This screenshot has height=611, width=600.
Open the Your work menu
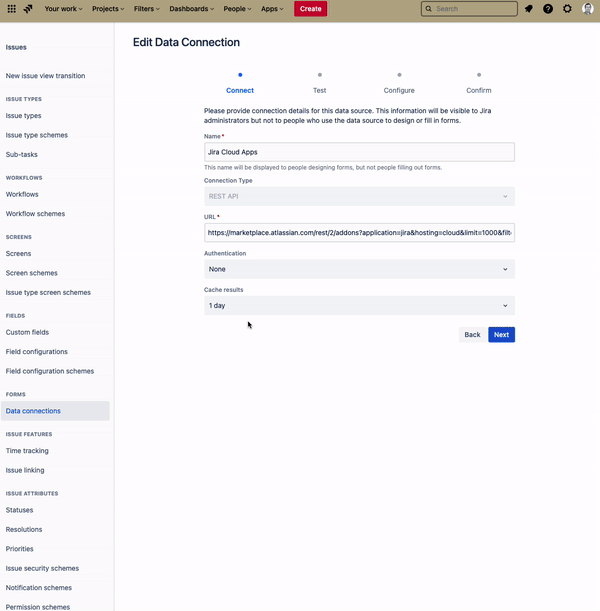pyautogui.click(x=63, y=9)
